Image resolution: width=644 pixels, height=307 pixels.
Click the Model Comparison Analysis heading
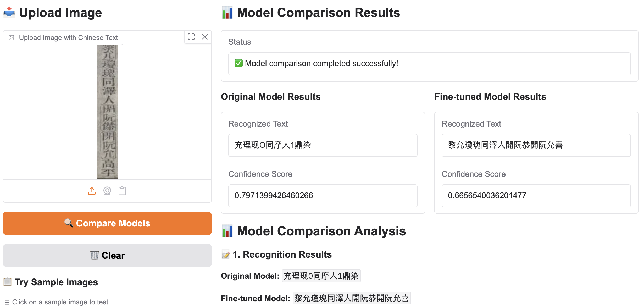coord(321,231)
